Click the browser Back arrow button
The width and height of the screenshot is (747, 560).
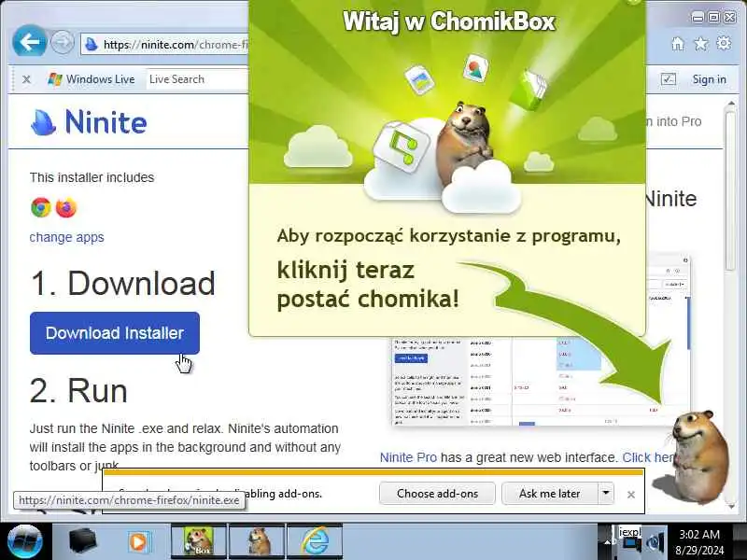tap(30, 42)
